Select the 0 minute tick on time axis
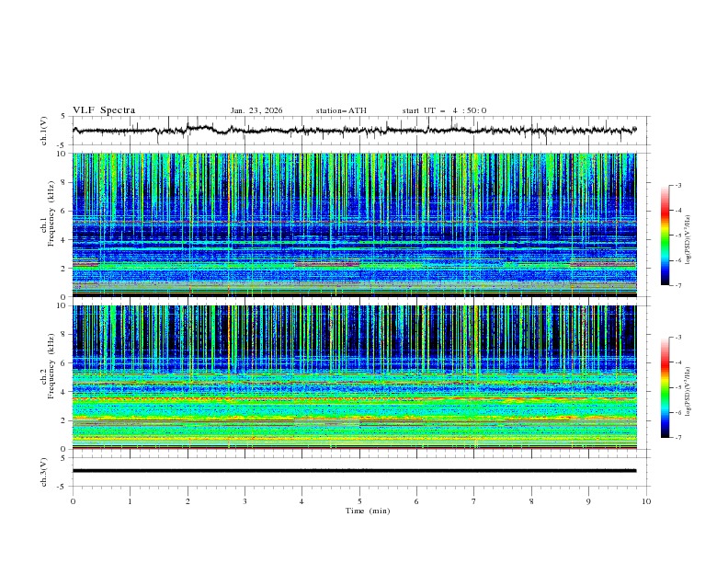Image resolution: width=728 pixels, height=563 pixels. [x=73, y=501]
